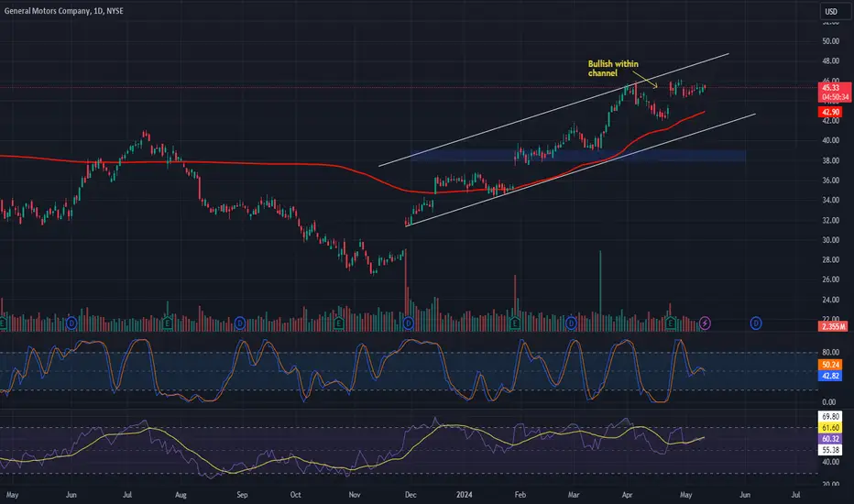Open the USD currency selector
This screenshot has width=854, height=504.
(x=835, y=11)
